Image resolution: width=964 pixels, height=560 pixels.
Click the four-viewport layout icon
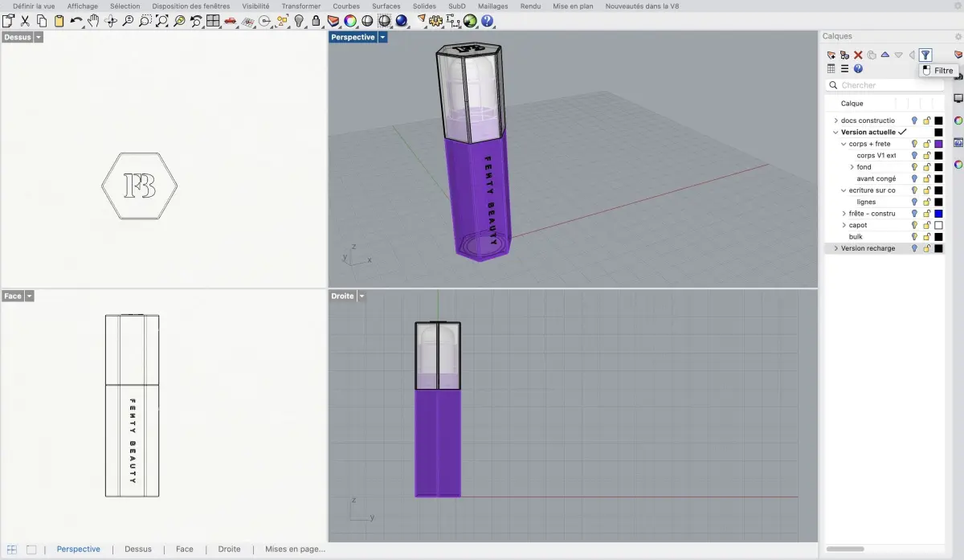213,21
